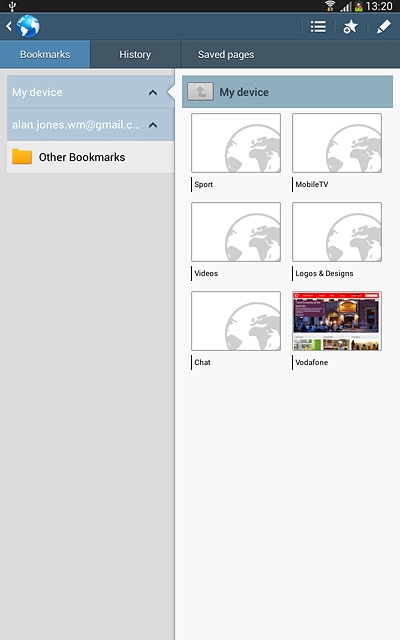The image size is (400, 640).
Task: Open the Chat bookmark thumbnail
Action: click(236, 321)
